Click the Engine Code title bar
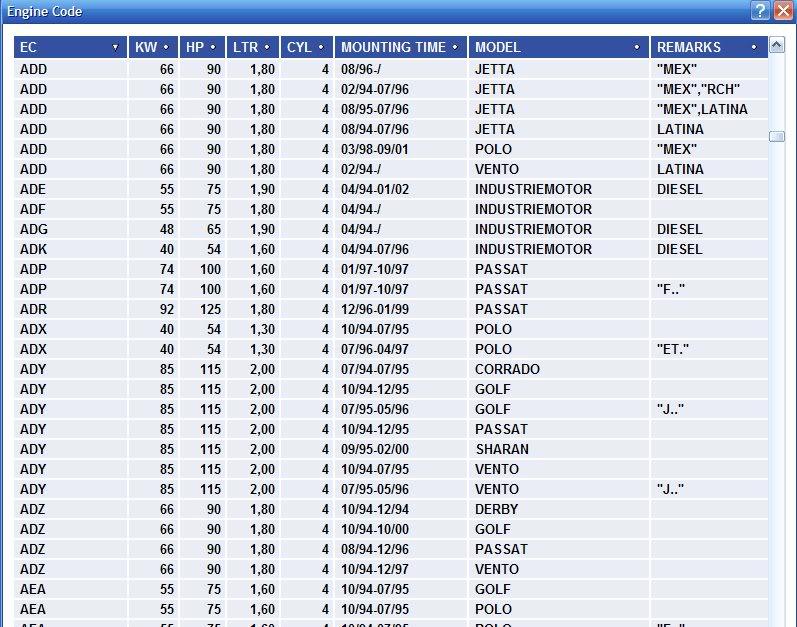797x627 pixels. [350, 11]
